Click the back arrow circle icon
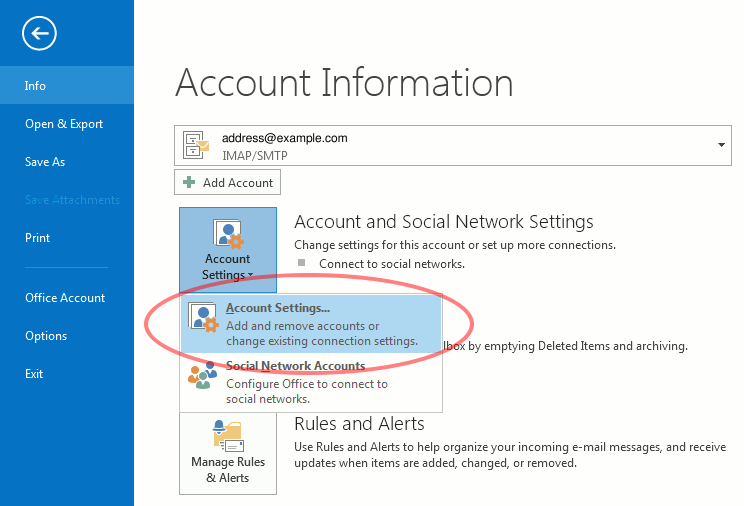The height and width of the screenshot is (506, 744). tap(39, 34)
